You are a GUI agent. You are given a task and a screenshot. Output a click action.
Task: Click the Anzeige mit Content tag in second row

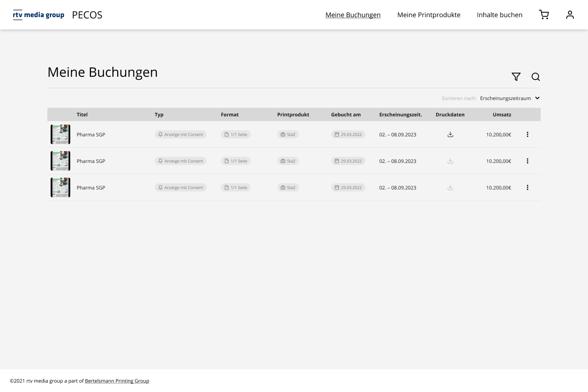coord(180,161)
